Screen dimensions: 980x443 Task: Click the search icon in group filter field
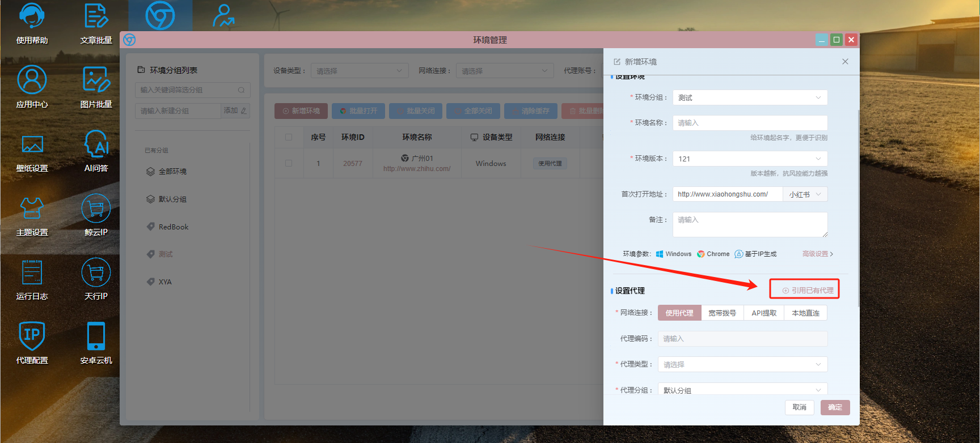241,90
